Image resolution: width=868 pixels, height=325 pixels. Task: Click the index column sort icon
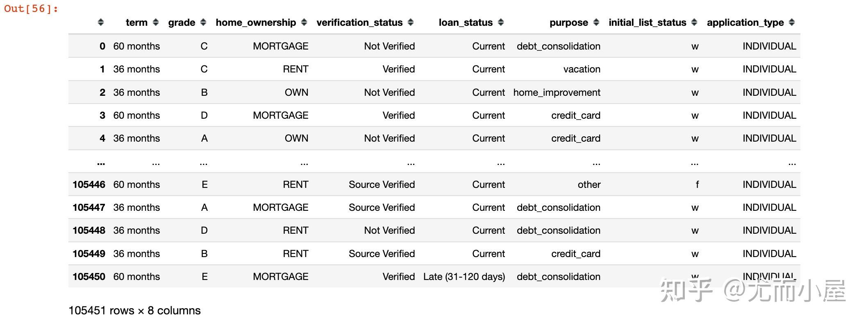(101, 23)
